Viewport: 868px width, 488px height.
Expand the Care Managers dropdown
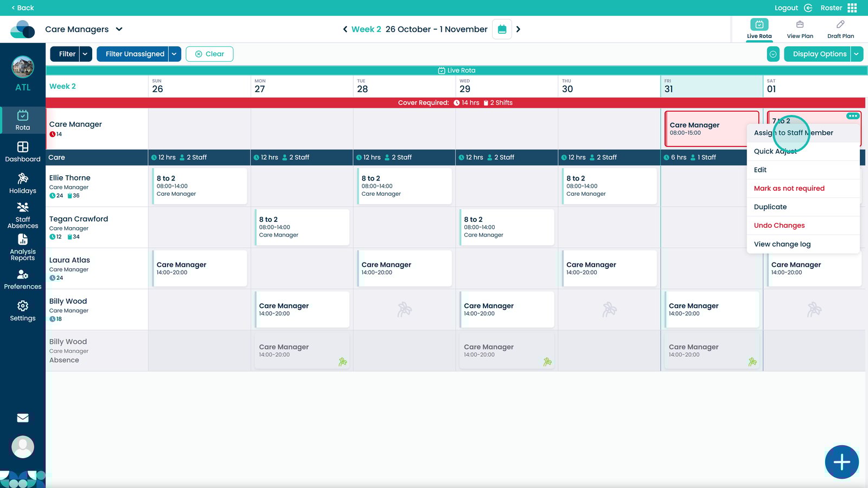tap(119, 29)
